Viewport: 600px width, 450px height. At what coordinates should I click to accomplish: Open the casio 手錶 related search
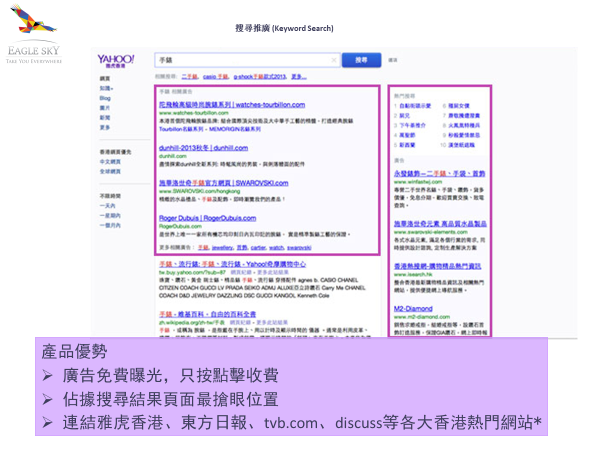click(x=216, y=77)
